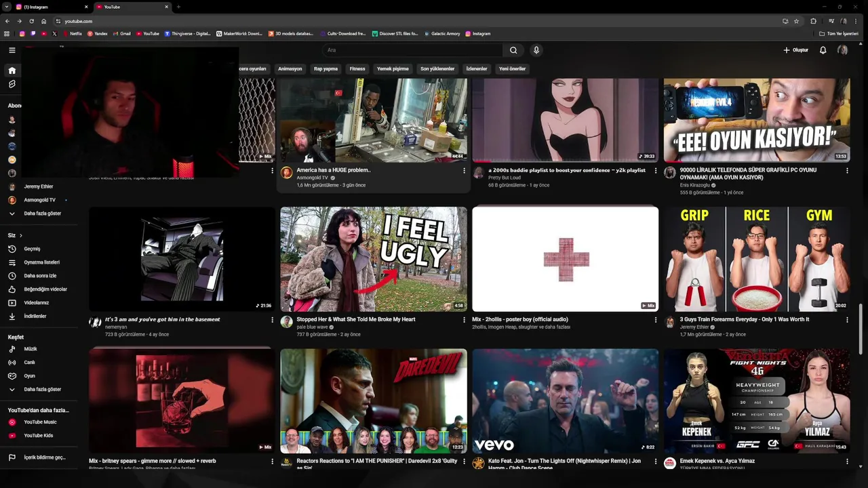Click the search magnifier button
Image resolution: width=868 pixels, height=488 pixels.
click(513, 50)
